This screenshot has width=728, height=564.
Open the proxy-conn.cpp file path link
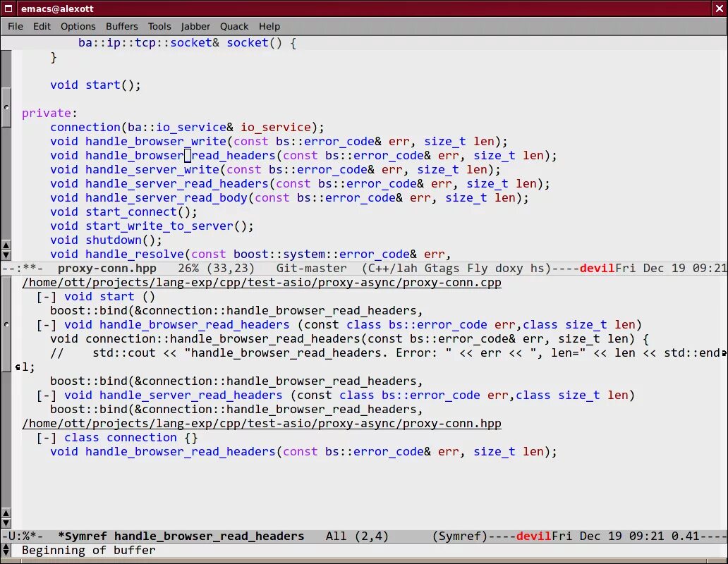[x=262, y=283]
